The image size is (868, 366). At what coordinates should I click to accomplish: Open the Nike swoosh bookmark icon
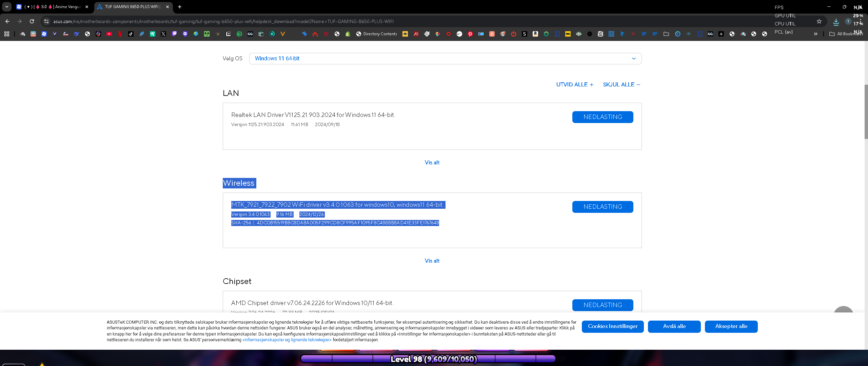pyautogui.click(x=459, y=34)
